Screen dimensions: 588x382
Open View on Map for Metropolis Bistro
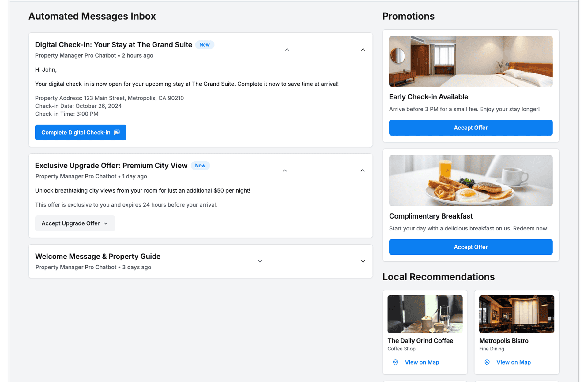point(513,362)
